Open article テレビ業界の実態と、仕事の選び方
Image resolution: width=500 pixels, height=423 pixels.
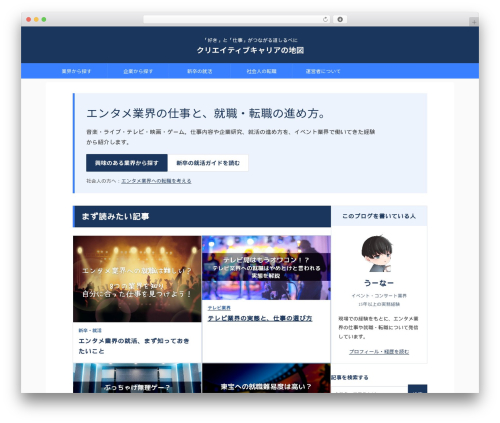point(260,318)
